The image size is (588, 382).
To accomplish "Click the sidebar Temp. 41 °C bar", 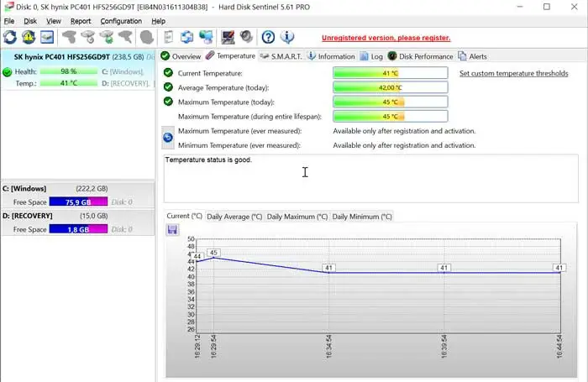I will click(69, 83).
